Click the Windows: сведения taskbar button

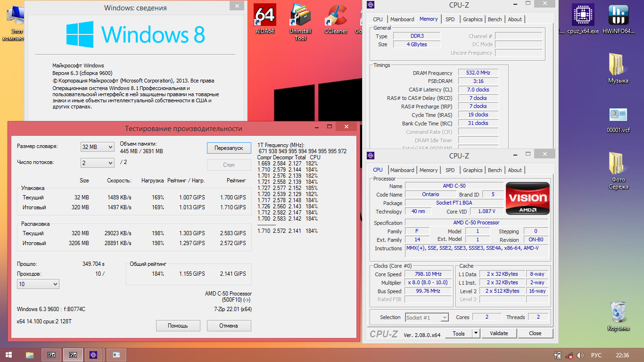click(x=116, y=355)
